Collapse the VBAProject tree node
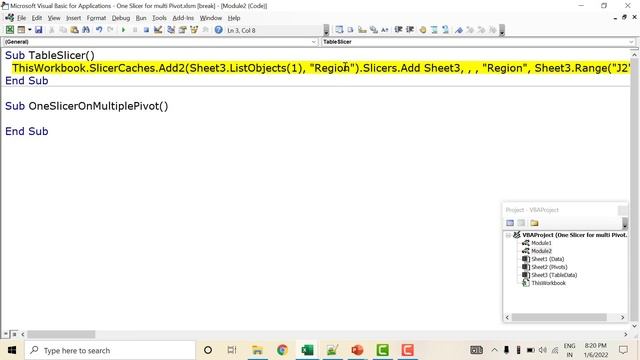640x360 pixels. pos(508,235)
